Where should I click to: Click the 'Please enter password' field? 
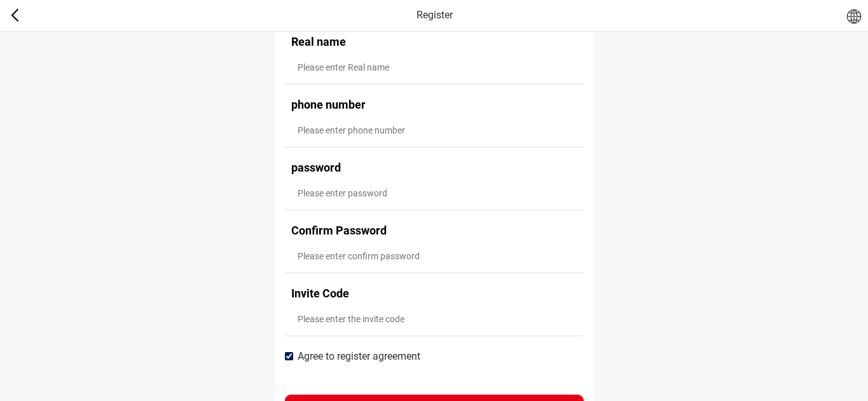[434, 193]
